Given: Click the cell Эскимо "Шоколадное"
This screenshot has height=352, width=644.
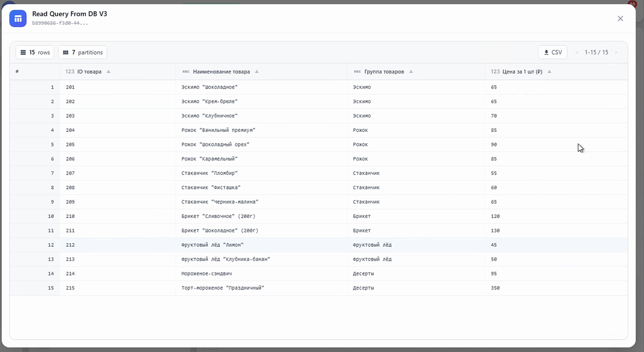Looking at the screenshot, I should pyautogui.click(x=209, y=87).
